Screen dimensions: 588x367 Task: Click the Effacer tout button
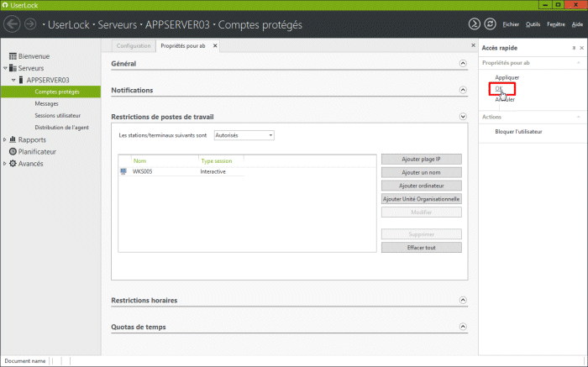tap(422, 248)
